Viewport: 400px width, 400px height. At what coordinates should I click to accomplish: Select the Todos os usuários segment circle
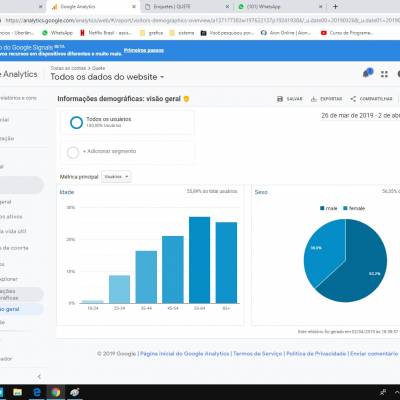(76, 122)
